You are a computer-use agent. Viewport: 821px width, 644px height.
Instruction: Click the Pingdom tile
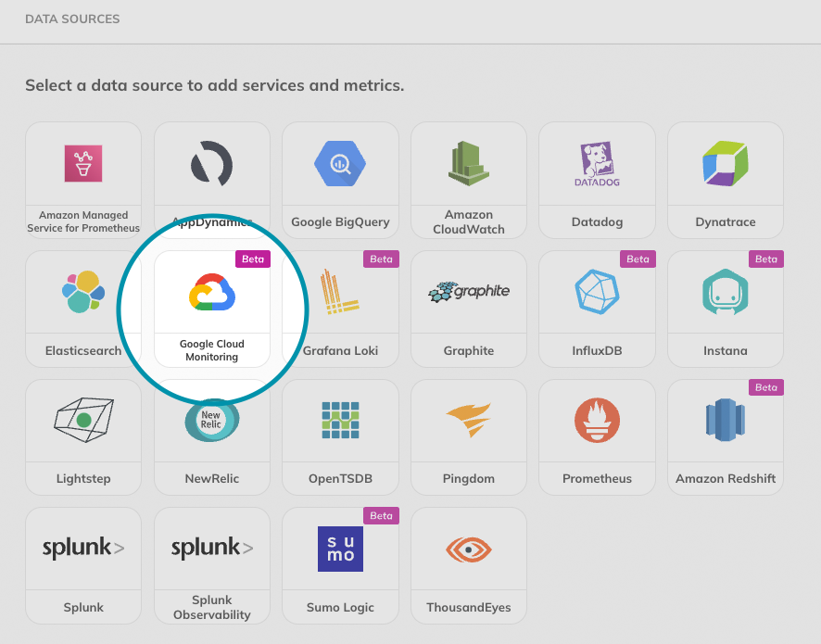pyautogui.click(x=468, y=436)
